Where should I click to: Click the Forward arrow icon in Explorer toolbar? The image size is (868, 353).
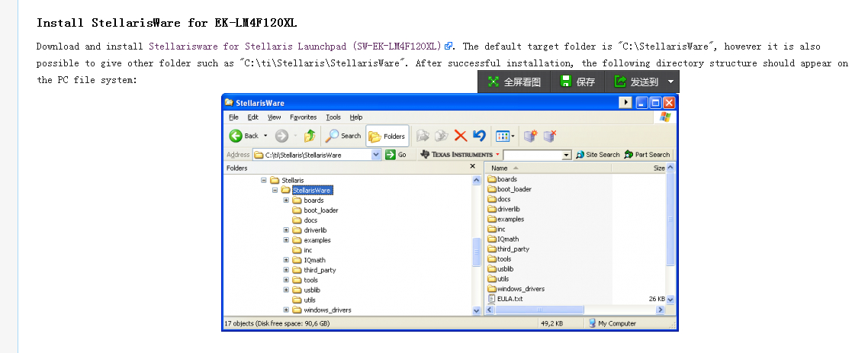tap(281, 136)
